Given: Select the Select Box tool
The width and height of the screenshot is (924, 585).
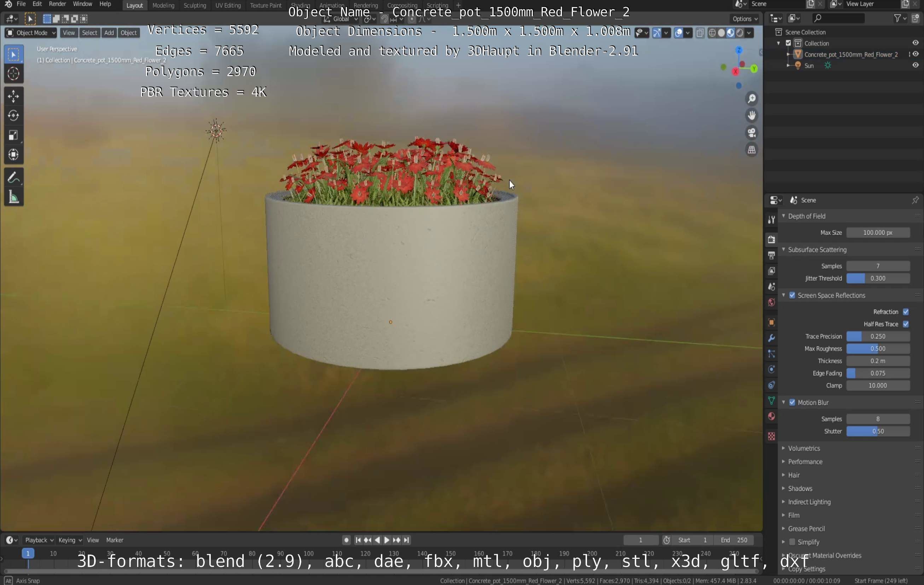Looking at the screenshot, I should point(13,55).
